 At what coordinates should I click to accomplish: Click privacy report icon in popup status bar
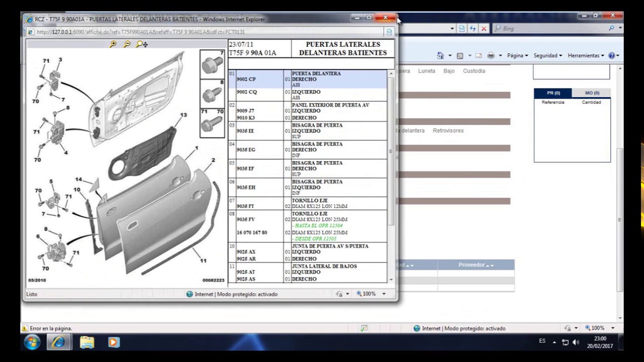click(x=340, y=294)
